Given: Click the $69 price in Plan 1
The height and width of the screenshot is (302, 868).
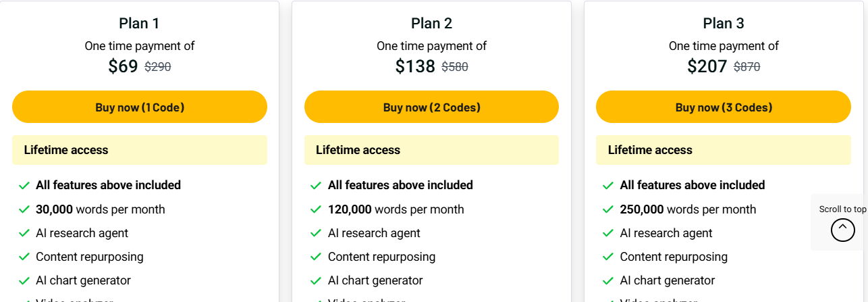Looking at the screenshot, I should click(123, 66).
